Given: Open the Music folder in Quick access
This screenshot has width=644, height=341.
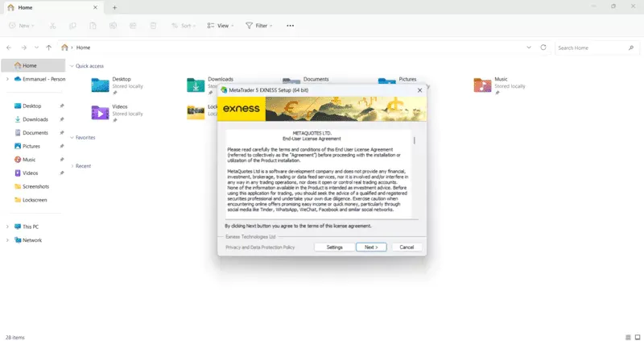Looking at the screenshot, I should pos(499,85).
